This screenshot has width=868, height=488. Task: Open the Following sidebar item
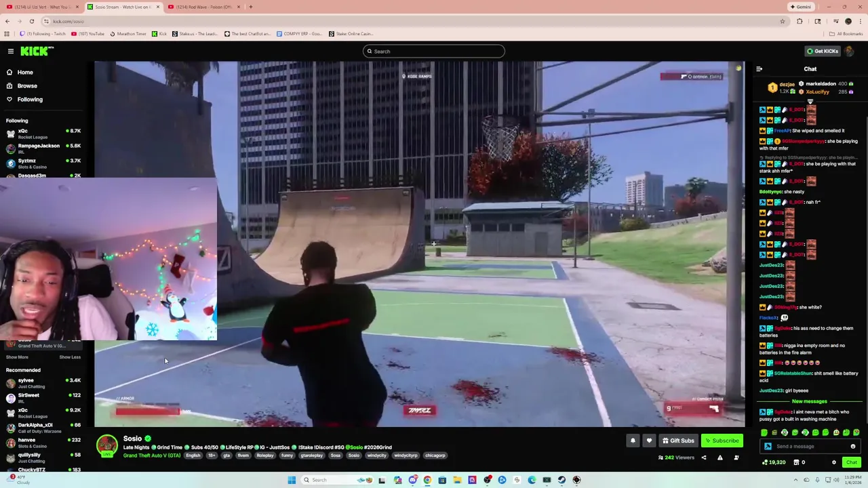(x=30, y=99)
